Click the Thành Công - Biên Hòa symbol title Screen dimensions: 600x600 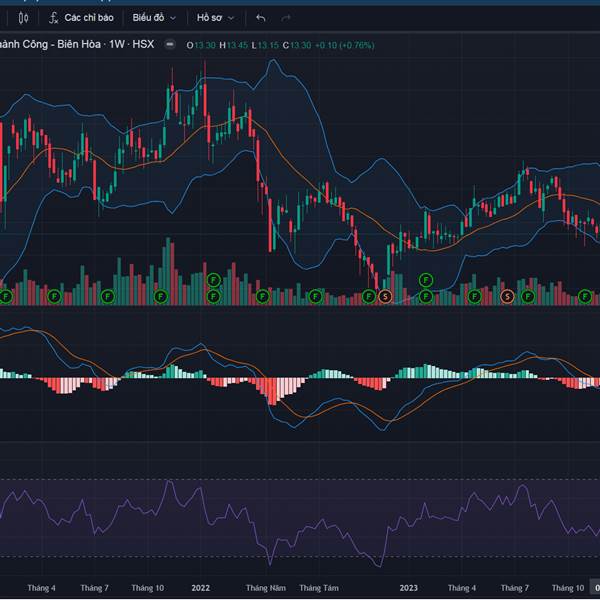(x=50, y=45)
